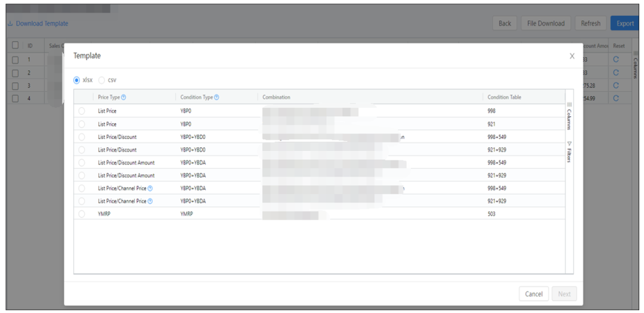Select the xlsx format radio button
644x313 pixels.
click(76, 80)
